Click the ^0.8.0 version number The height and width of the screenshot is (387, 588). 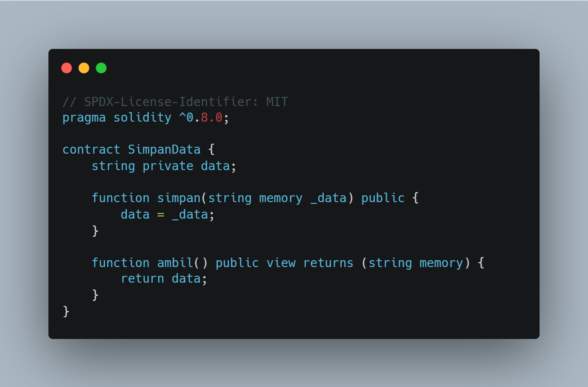(x=201, y=118)
